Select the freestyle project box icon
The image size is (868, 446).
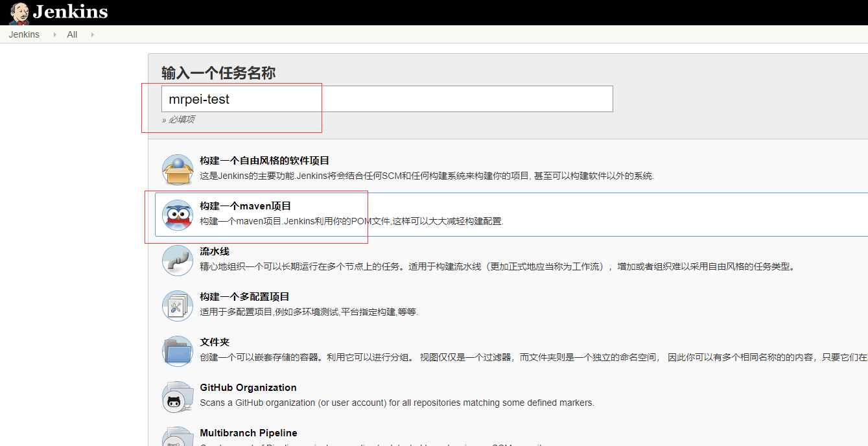178,170
